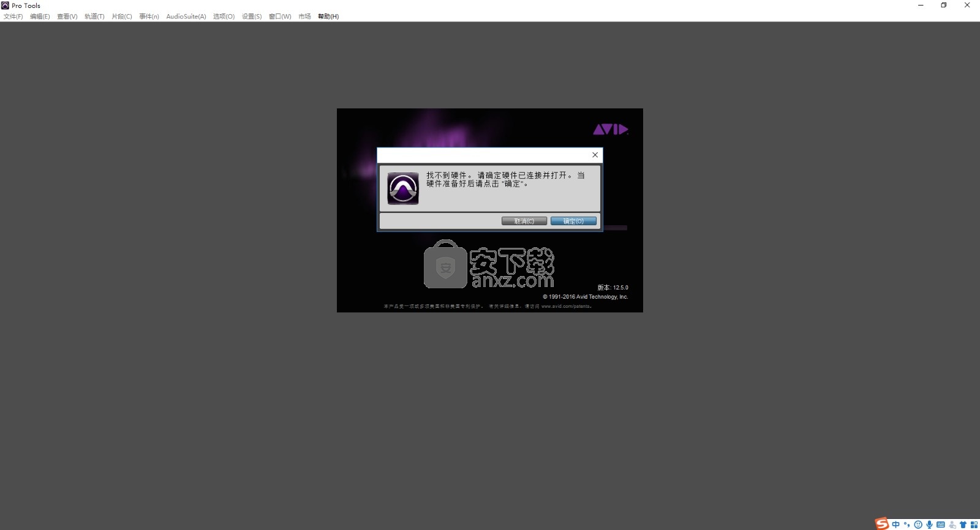Open the 帮助(H) menu

(x=328, y=17)
